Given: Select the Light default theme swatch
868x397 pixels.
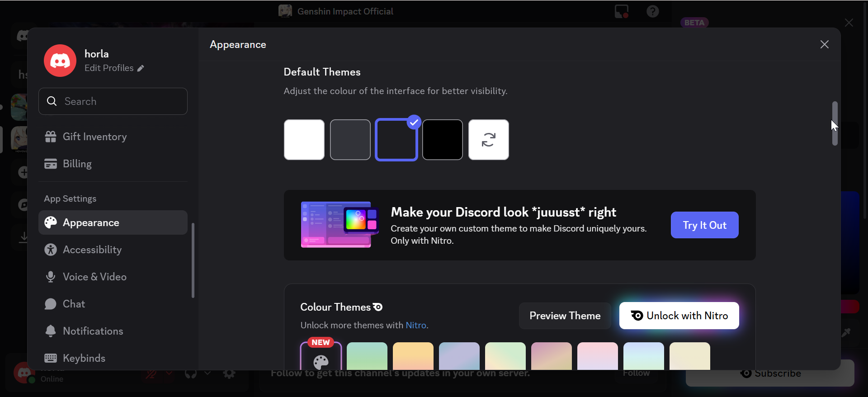Looking at the screenshot, I should click(304, 140).
